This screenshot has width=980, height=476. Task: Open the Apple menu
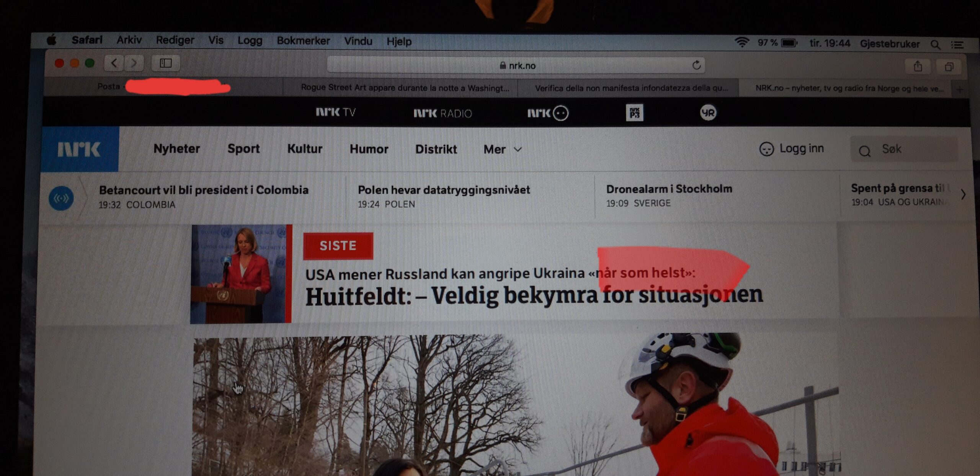[52, 39]
